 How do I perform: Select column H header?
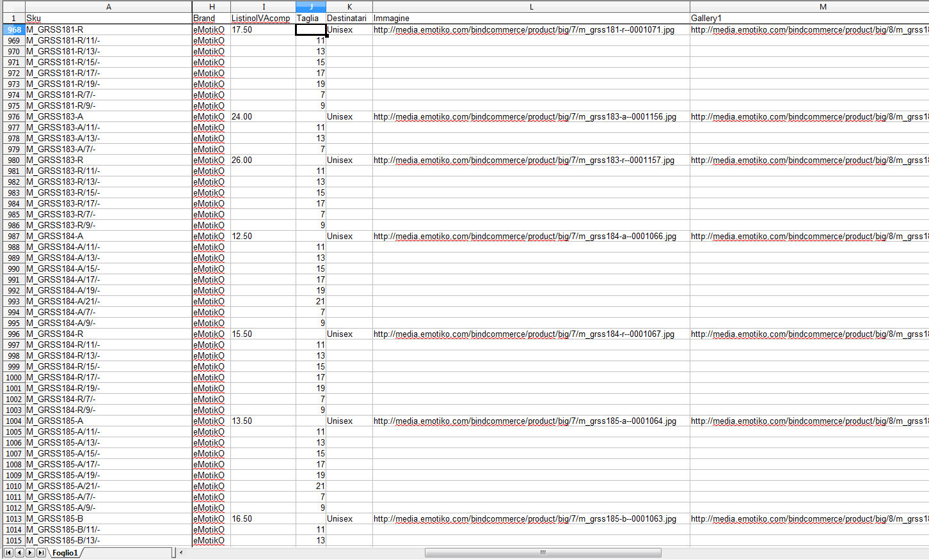tap(211, 6)
